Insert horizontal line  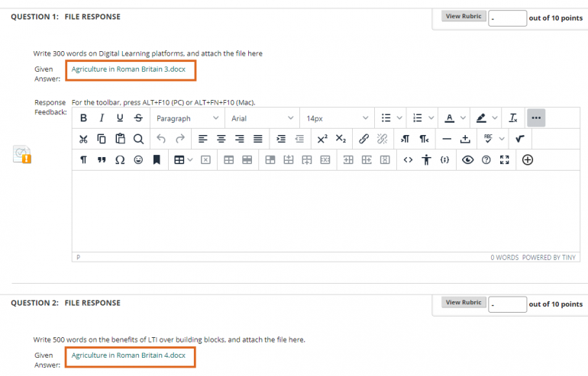click(x=447, y=140)
